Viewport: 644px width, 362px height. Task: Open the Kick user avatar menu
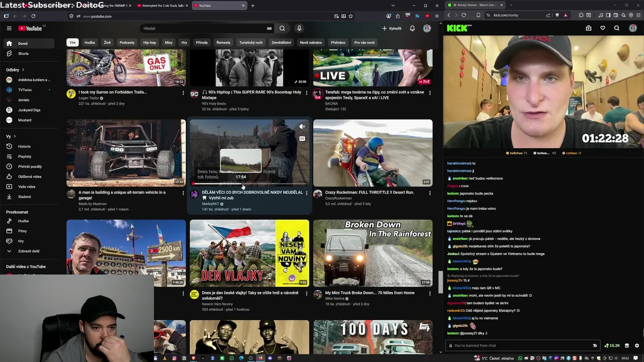633,28
